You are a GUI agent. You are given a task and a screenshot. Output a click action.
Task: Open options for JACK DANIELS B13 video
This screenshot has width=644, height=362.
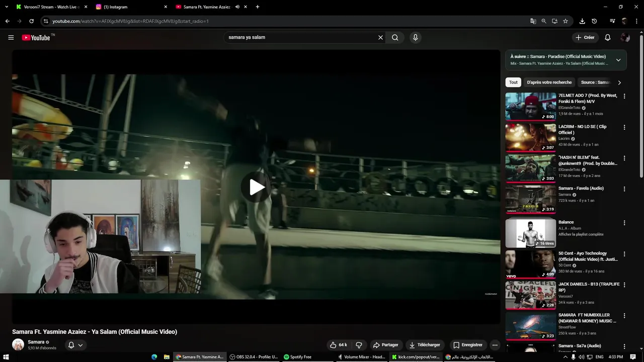[624, 285]
